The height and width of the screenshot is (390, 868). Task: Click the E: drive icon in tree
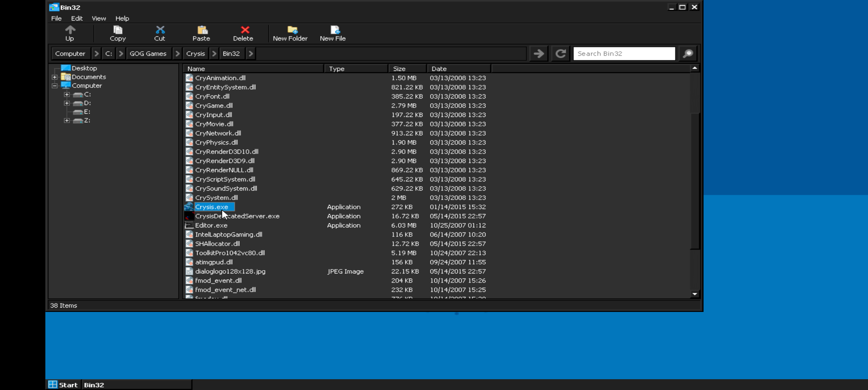coord(78,112)
